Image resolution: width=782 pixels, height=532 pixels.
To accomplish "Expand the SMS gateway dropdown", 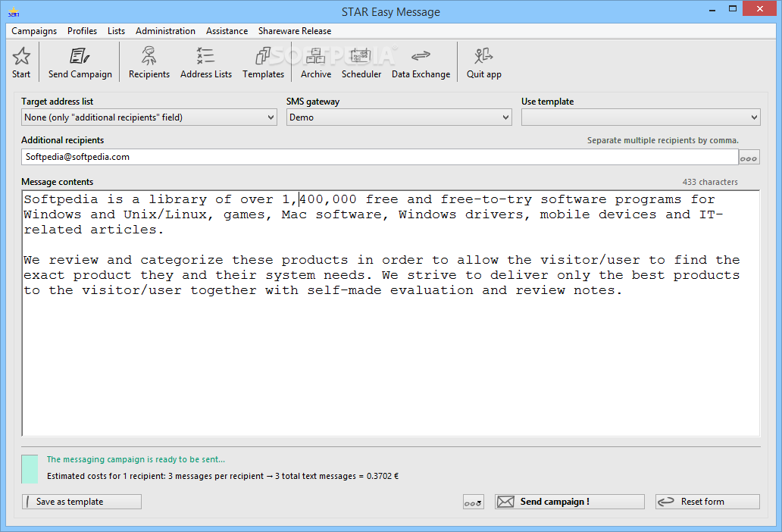I will [x=505, y=117].
